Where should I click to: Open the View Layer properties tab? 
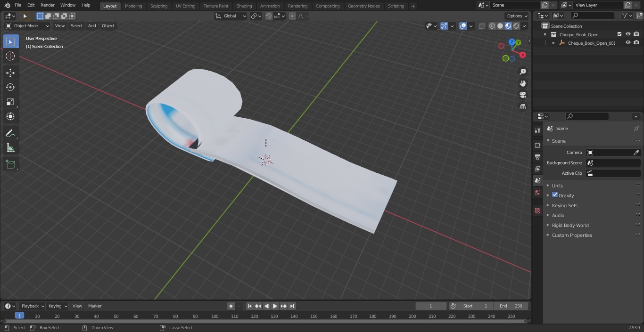[x=537, y=169]
